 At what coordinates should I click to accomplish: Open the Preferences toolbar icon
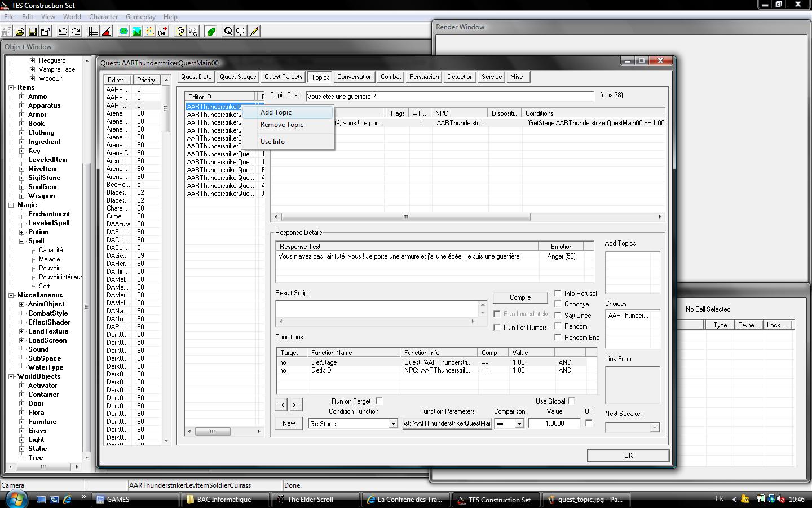pyautogui.click(x=46, y=32)
